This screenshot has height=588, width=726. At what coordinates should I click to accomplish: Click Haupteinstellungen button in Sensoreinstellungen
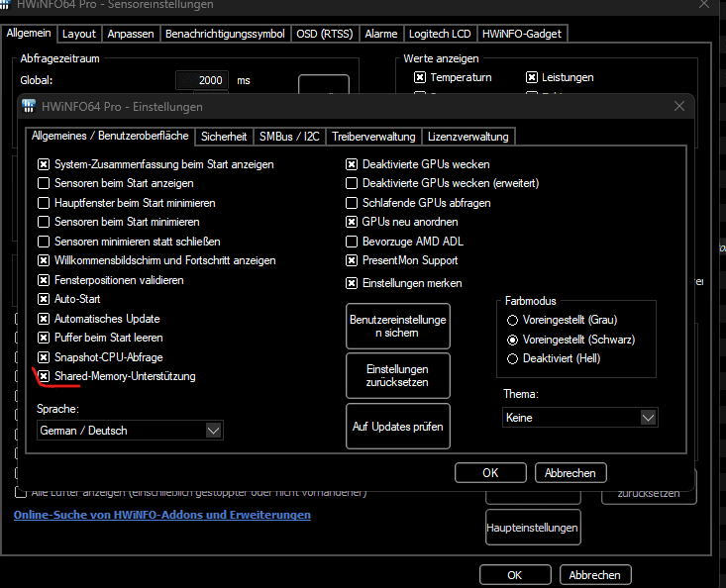(x=533, y=528)
